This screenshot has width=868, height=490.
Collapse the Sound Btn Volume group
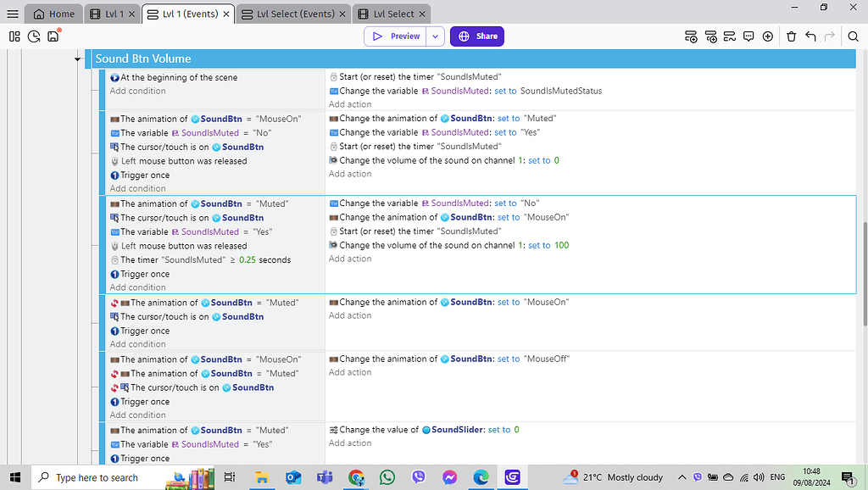(77, 58)
